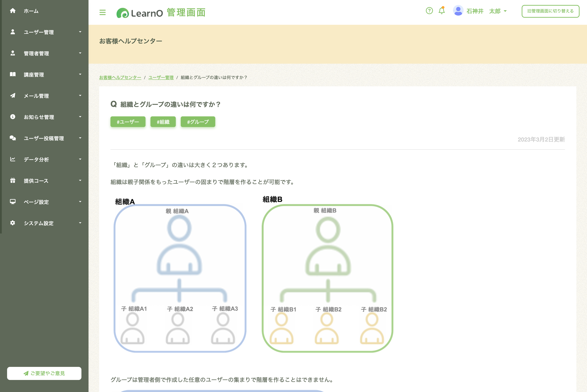Open help via question mark icon
587x392 pixels.
(429, 11)
